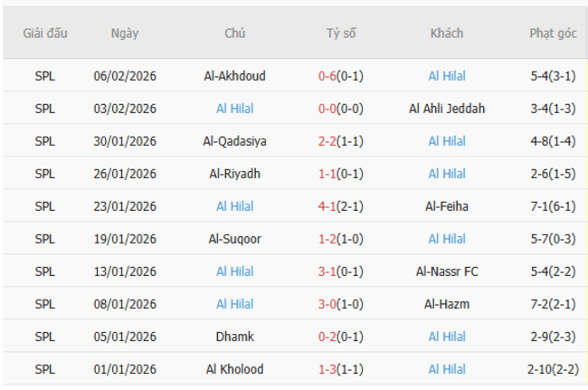Select the Al-Qadasiya home team
This screenshot has width=588, height=390.
pyautogui.click(x=235, y=141)
